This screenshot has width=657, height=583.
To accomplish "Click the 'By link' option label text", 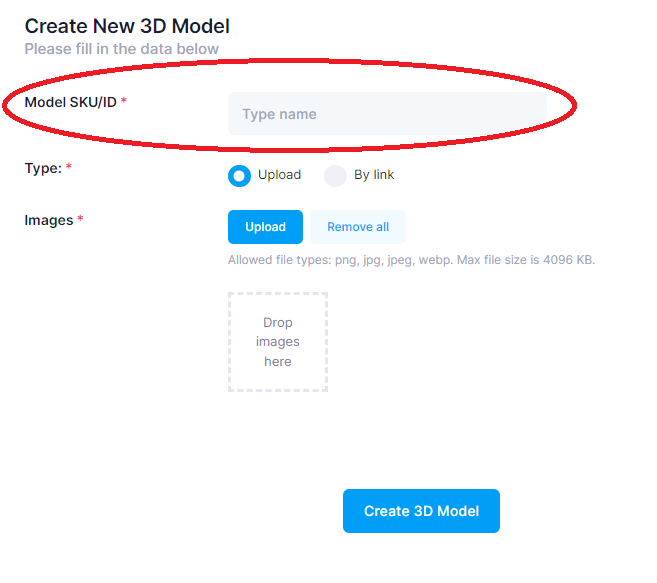I will pos(374,175).
